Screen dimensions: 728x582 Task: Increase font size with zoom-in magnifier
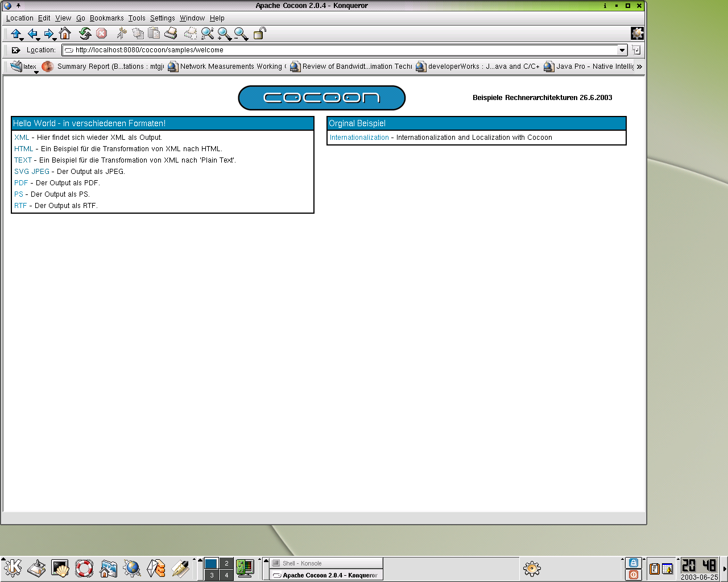224,34
